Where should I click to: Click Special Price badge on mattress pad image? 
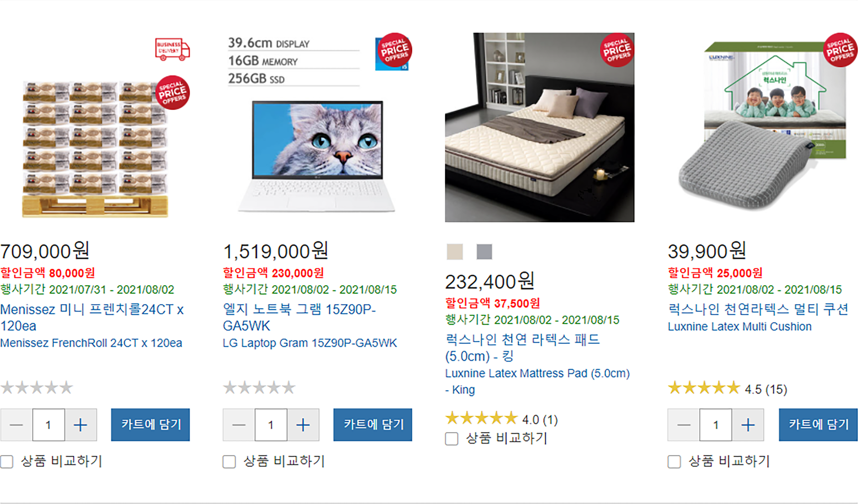617,50
